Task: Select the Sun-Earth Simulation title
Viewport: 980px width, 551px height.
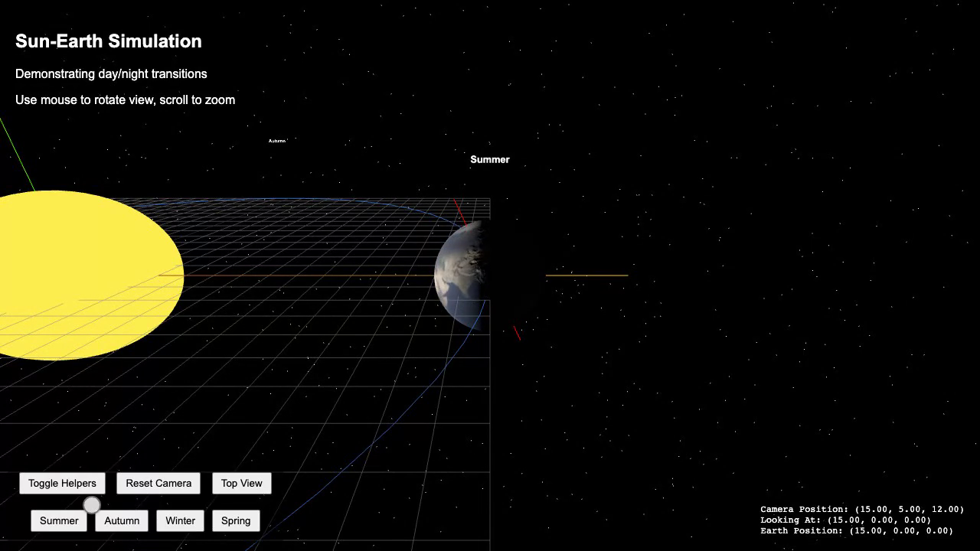Action: [109, 41]
